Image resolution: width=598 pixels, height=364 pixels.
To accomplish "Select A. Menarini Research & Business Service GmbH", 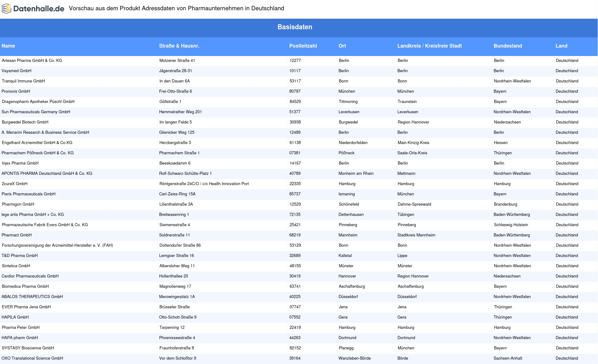I will click(x=45, y=133).
